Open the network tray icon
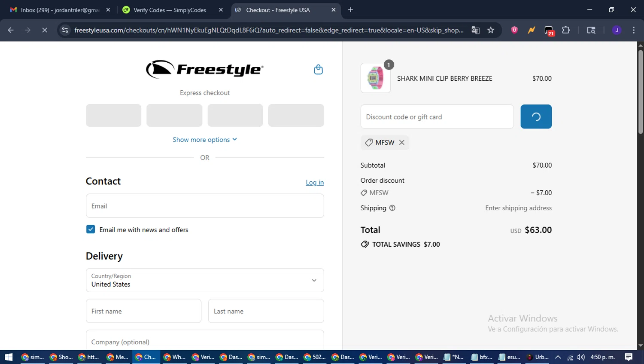This screenshot has height=364, width=644. tap(570, 357)
